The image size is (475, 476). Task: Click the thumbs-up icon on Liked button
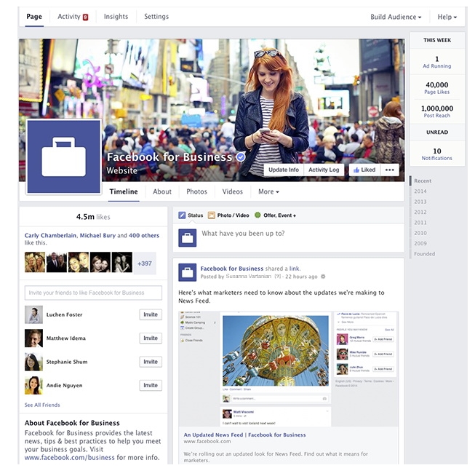[356, 170]
